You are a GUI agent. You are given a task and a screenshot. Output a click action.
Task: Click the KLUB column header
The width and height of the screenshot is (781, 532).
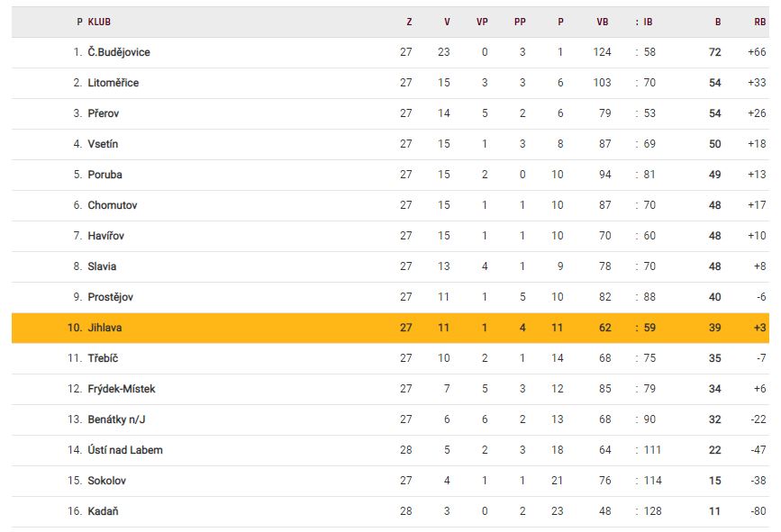[99, 22]
